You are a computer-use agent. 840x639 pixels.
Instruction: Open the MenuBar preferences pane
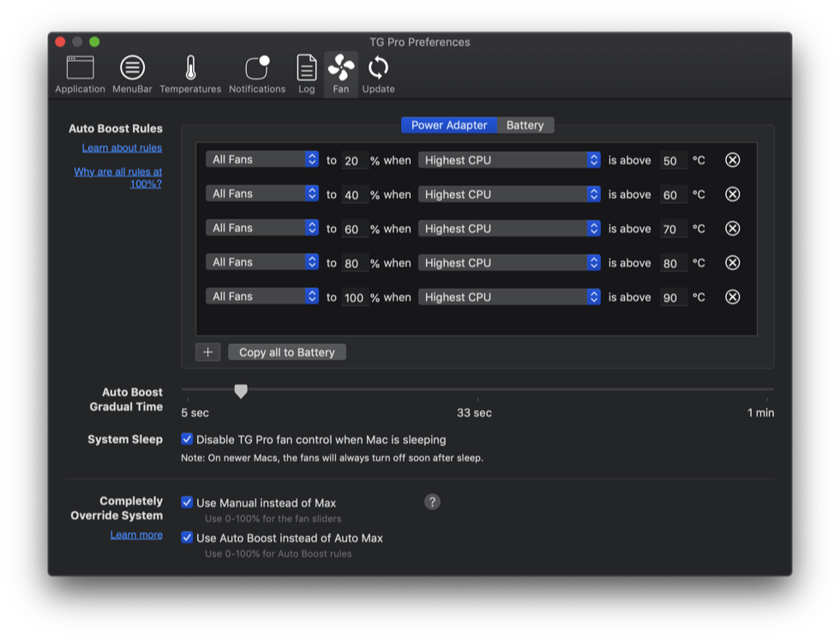tap(132, 75)
